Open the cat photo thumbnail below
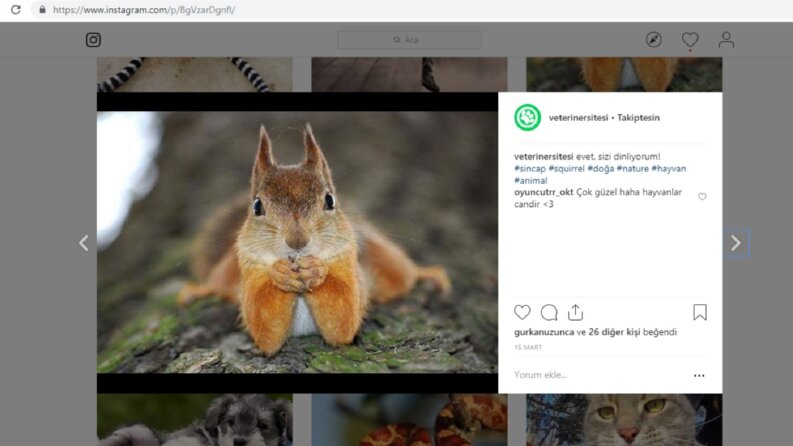The height and width of the screenshot is (446, 793). pos(624,420)
